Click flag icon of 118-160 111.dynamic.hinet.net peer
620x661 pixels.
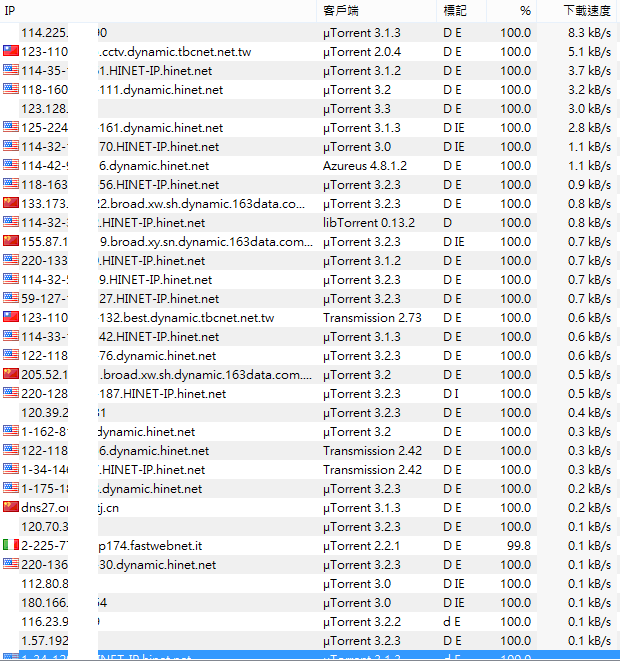point(11,89)
